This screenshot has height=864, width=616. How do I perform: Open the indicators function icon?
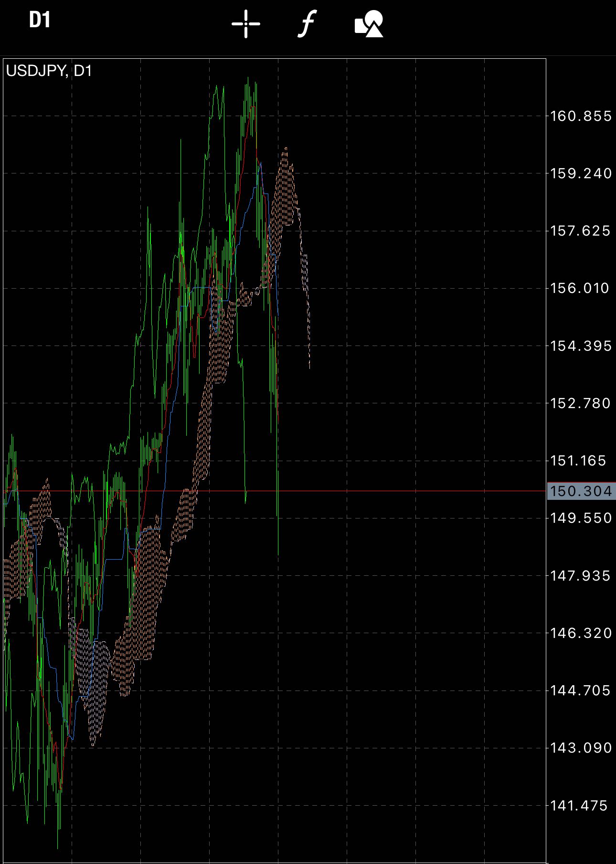[307, 24]
